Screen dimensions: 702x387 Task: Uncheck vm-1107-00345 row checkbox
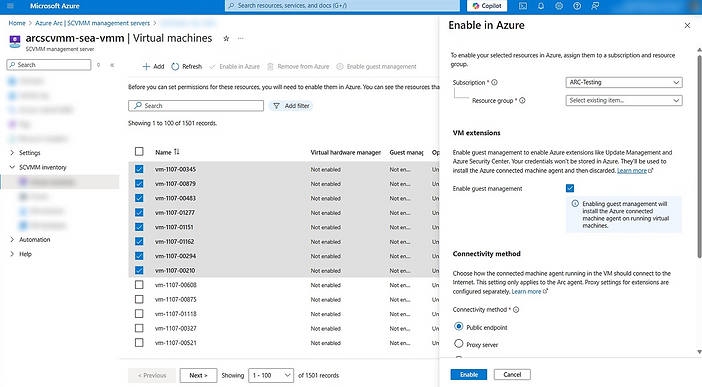[139, 169]
